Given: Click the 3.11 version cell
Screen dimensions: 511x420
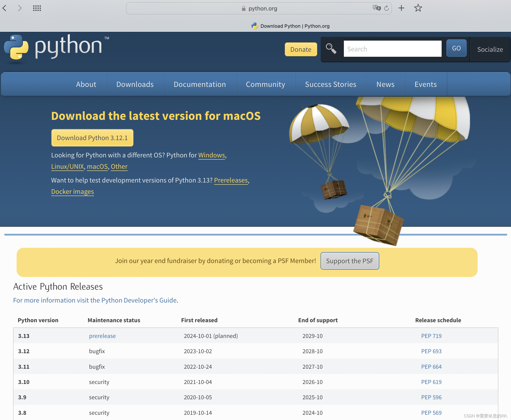Looking at the screenshot, I should 24,367.
